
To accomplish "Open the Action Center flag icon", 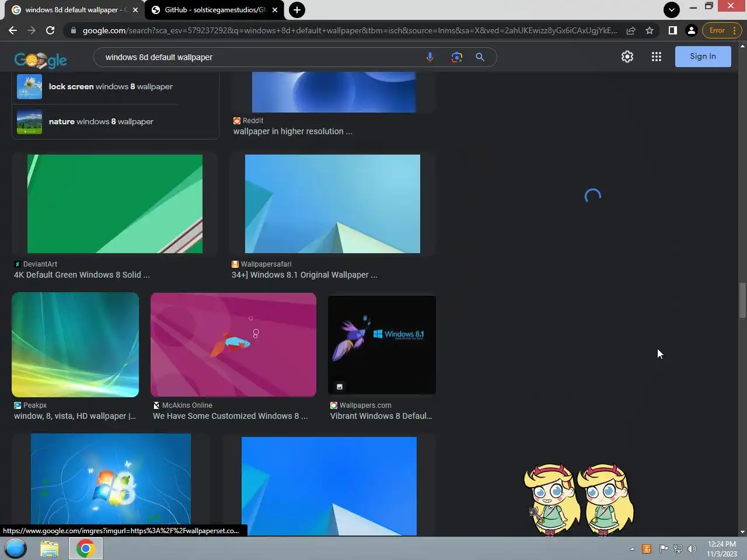I will click(x=664, y=549).
